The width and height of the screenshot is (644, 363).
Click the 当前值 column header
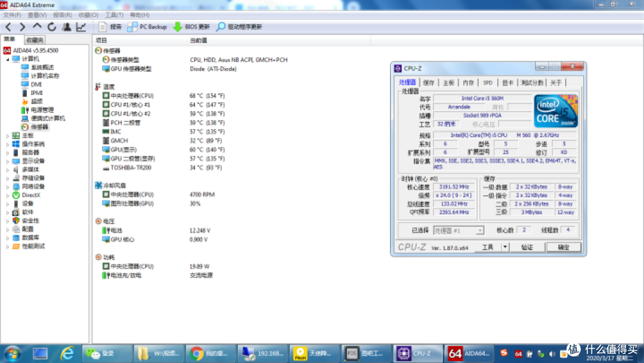point(279,40)
